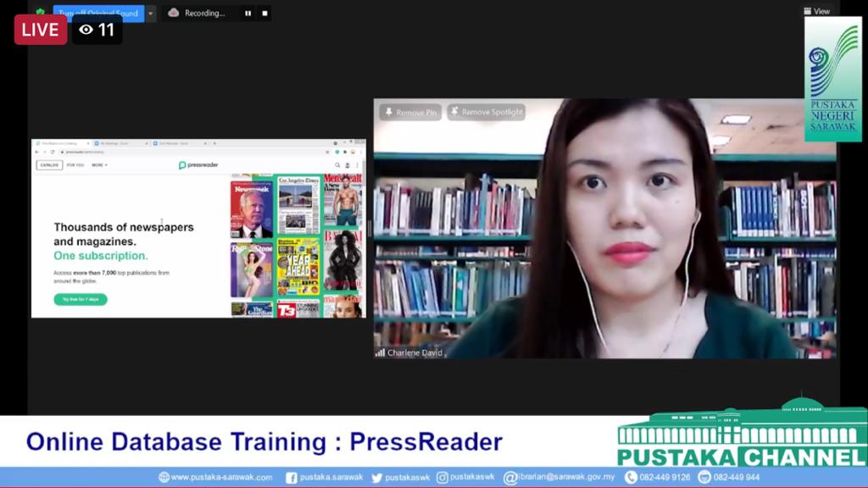Stop the Zoom recording
The width and height of the screenshot is (868, 488).
pos(264,14)
